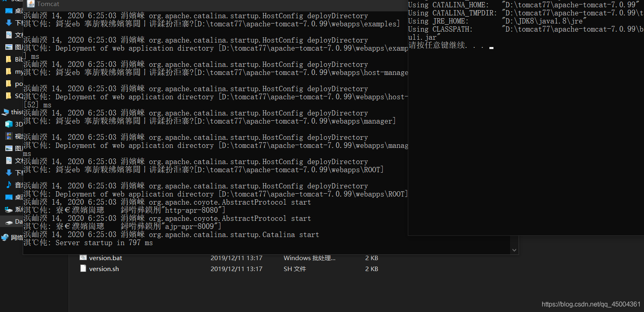Open Pictures under This PC
644x312 pixels.
[9, 148]
